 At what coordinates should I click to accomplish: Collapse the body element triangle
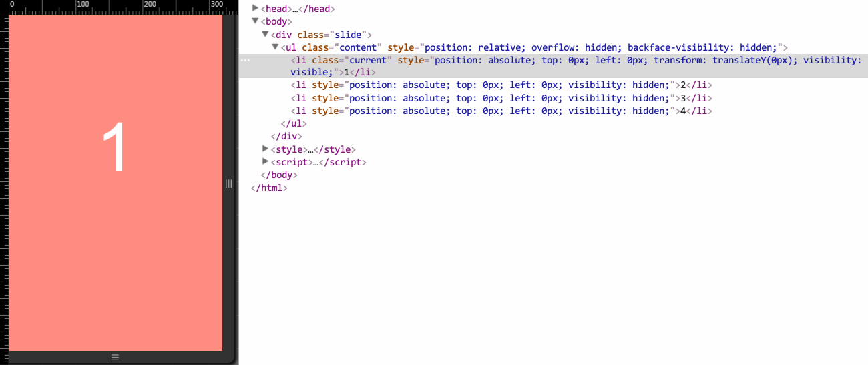click(255, 21)
